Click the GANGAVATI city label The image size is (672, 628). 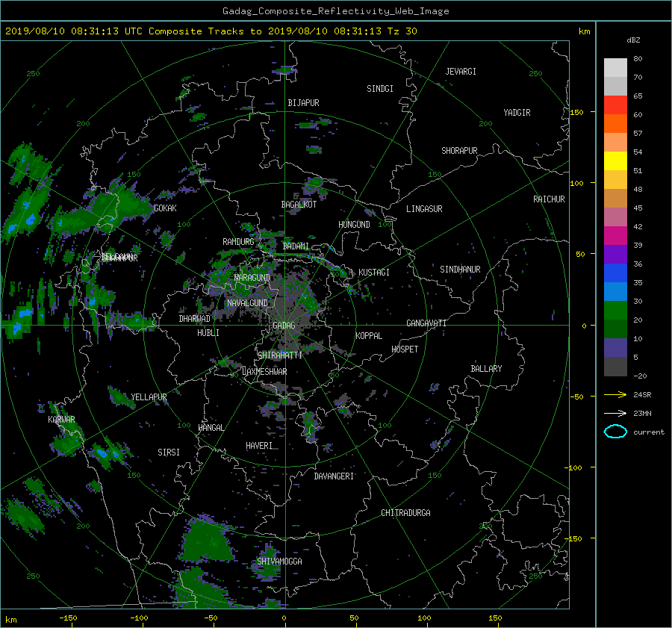coord(426,323)
